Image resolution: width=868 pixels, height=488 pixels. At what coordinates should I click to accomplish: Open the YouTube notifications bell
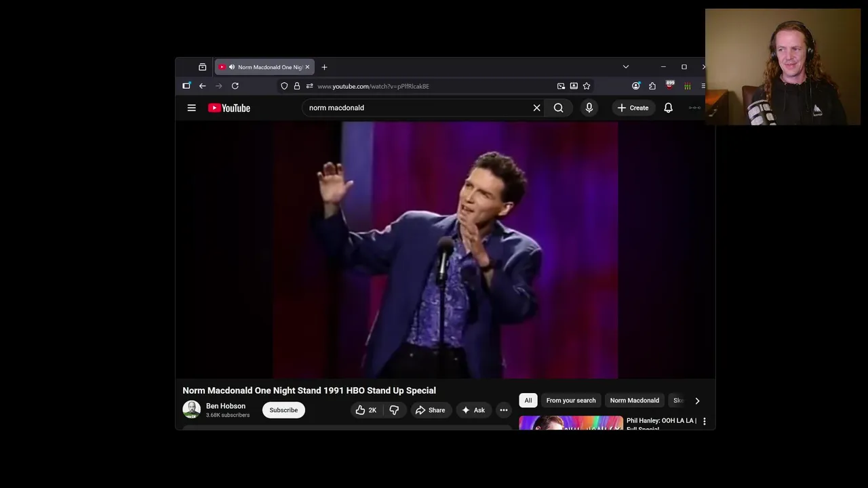[x=668, y=108]
